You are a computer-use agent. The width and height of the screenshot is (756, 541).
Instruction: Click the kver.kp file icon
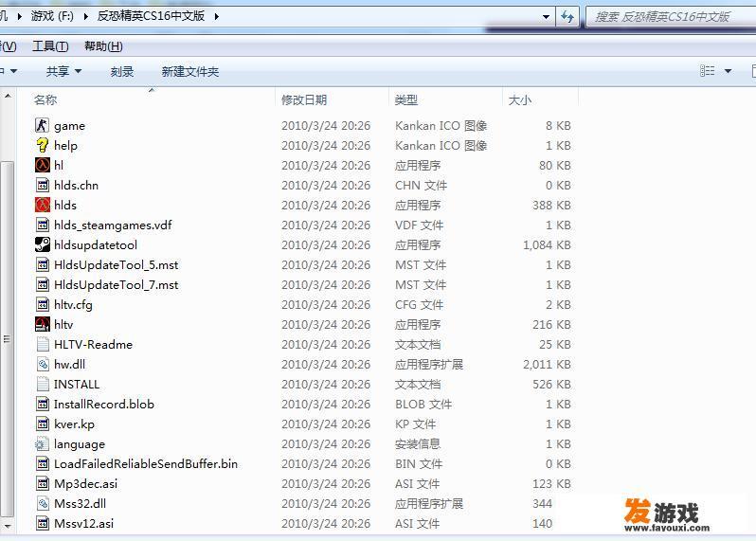(43, 424)
